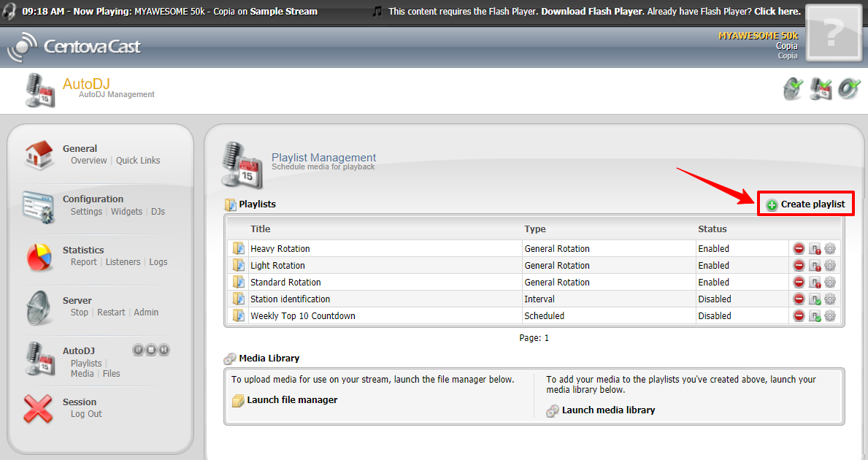Delete the Standard Rotation playlist
This screenshot has height=460, width=868.
pyautogui.click(x=799, y=283)
